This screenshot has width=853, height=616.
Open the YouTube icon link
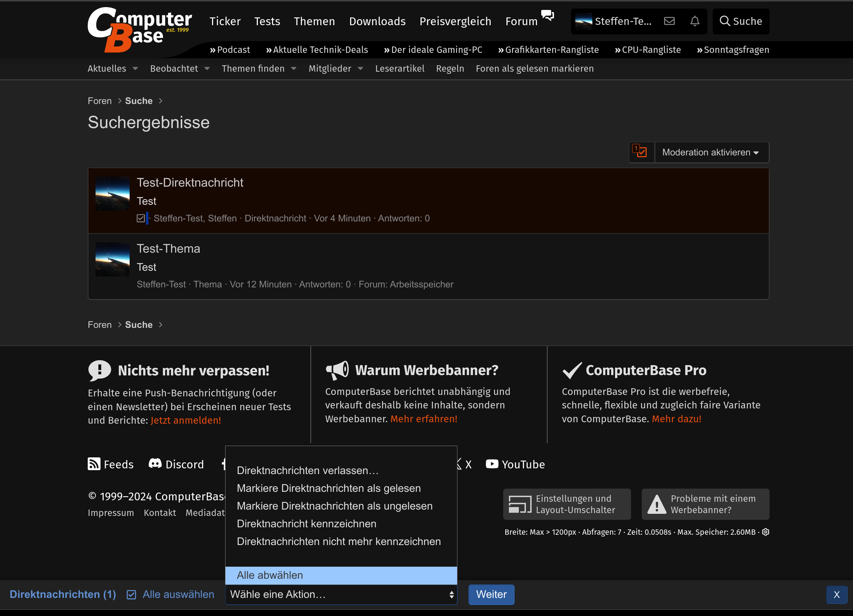click(x=492, y=464)
